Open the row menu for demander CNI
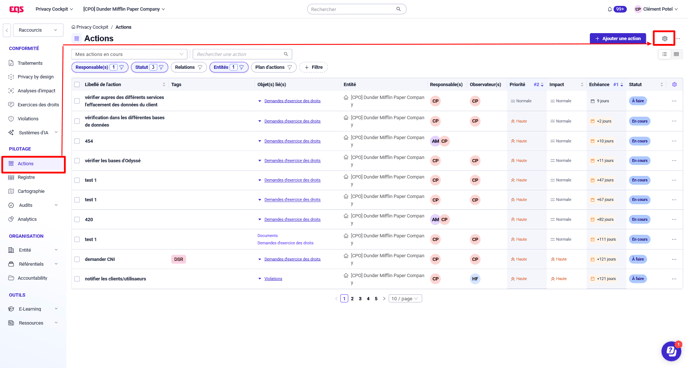 tap(674, 259)
